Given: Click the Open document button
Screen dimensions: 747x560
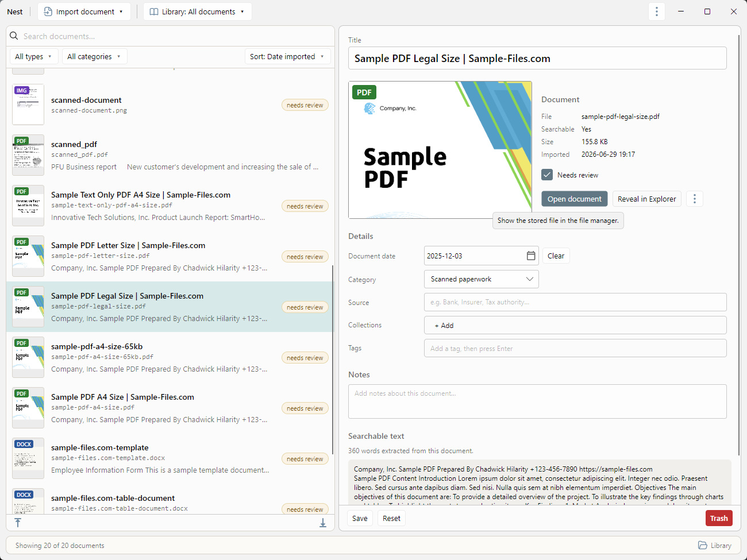Looking at the screenshot, I should (574, 199).
